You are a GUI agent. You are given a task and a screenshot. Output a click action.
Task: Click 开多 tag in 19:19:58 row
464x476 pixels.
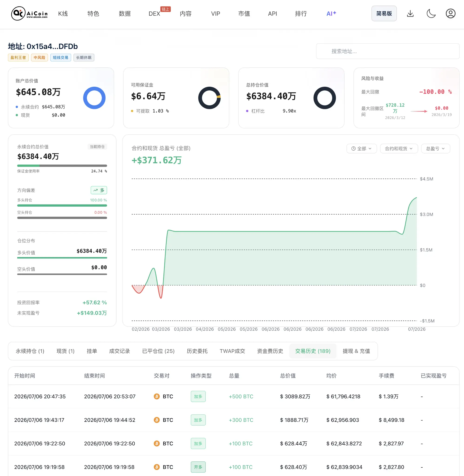[198, 467]
